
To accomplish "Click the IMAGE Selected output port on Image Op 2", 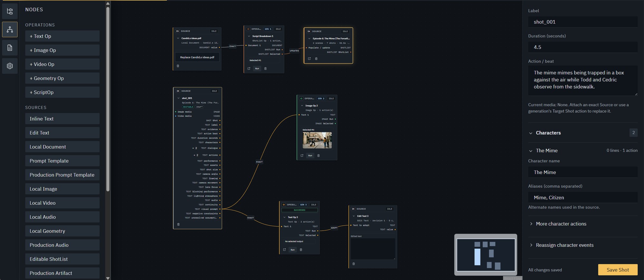I will 335,123.
